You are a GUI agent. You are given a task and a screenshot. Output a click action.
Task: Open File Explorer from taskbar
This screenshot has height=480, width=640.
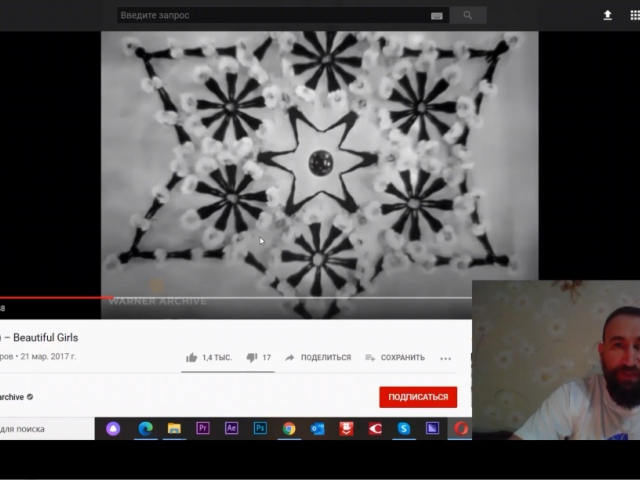(x=174, y=429)
